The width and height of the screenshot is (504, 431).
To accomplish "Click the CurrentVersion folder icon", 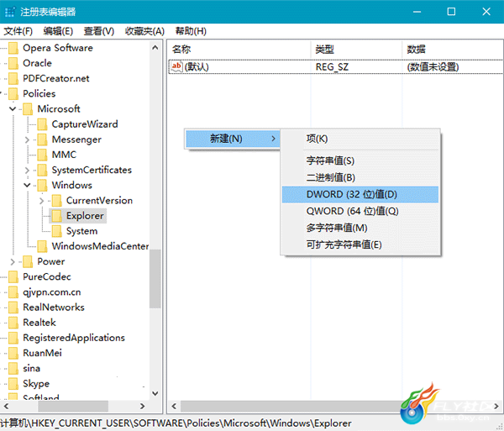I will click(x=56, y=201).
